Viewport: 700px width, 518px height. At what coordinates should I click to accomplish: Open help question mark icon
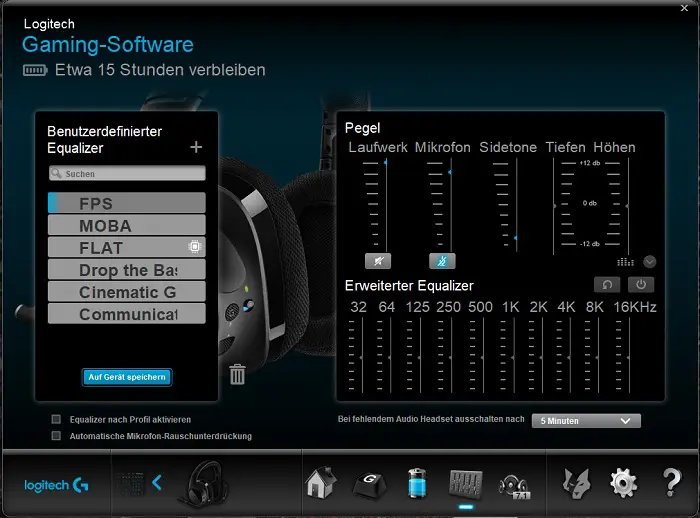672,483
